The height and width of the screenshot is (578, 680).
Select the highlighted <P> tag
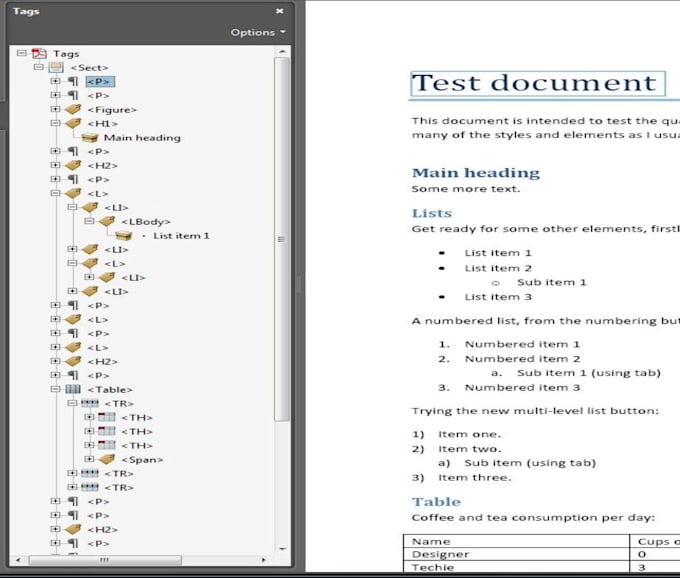point(100,82)
